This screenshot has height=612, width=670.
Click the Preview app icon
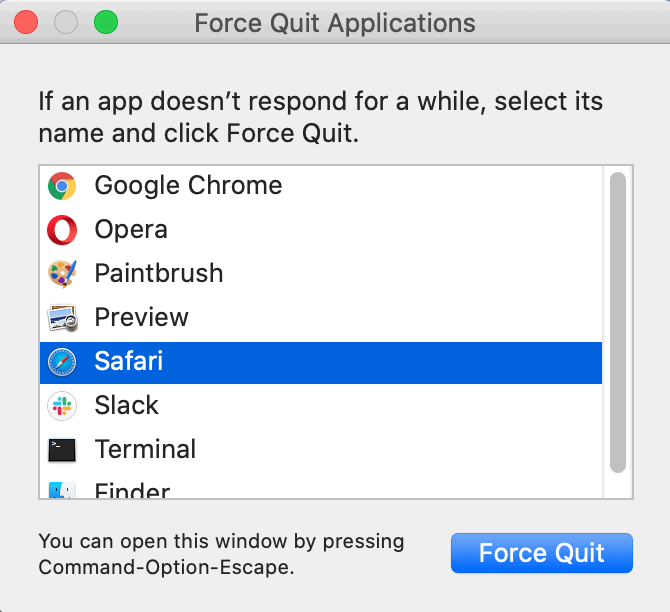click(x=62, y=318)
